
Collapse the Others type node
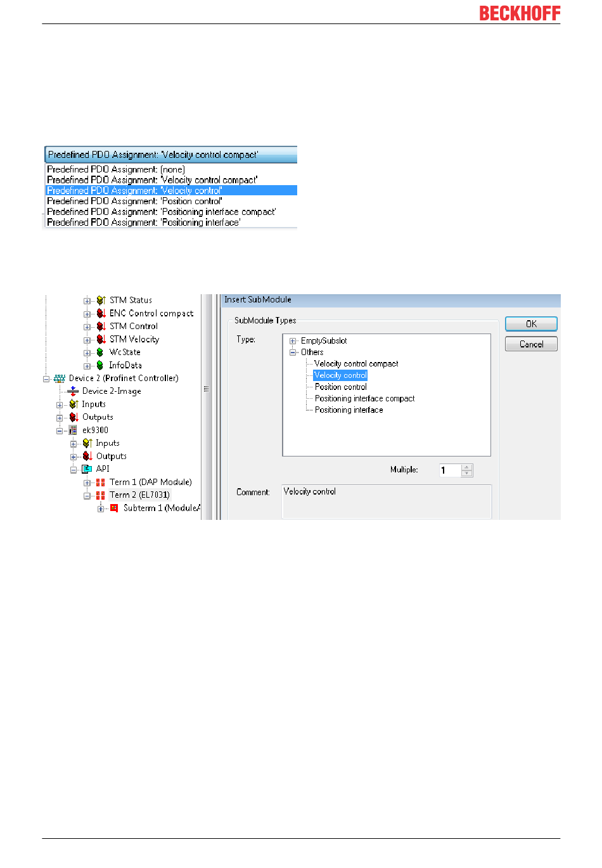[293, 353]
